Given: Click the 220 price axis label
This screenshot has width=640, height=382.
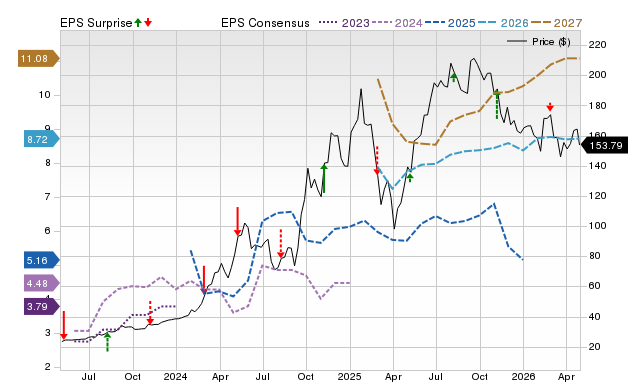Looking at the screenshot, I should point(597,44).
